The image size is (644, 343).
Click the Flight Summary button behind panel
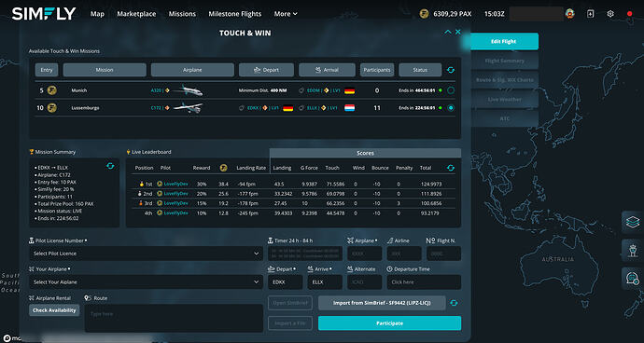[504, 61]
